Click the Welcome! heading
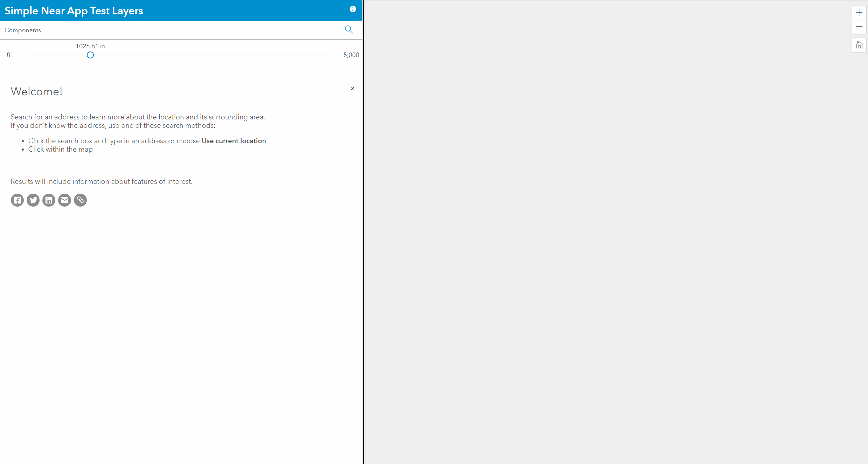This screenshot has height=464, width=868. (36, 91)
